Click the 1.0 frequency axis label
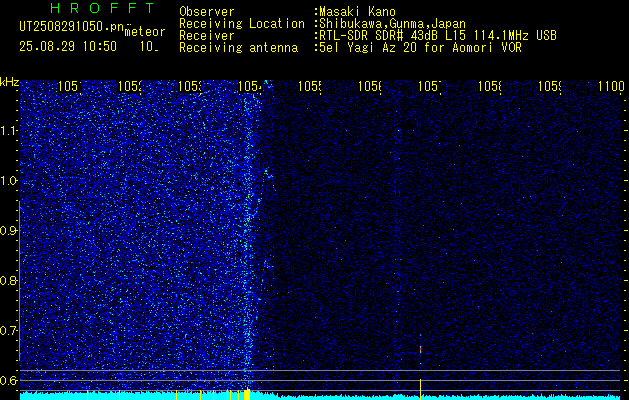 pos(9,181)
